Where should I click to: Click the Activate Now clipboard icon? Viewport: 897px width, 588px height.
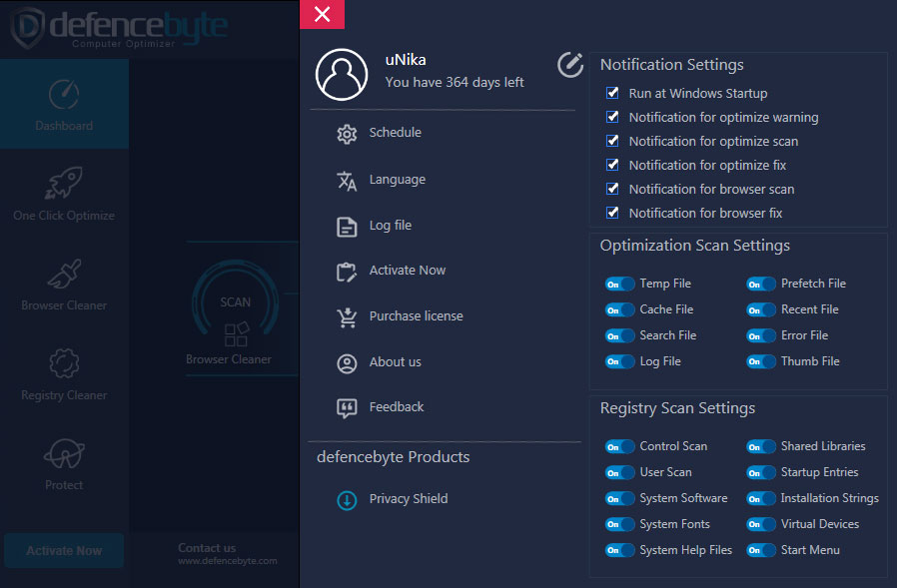(x=347, y=272)
